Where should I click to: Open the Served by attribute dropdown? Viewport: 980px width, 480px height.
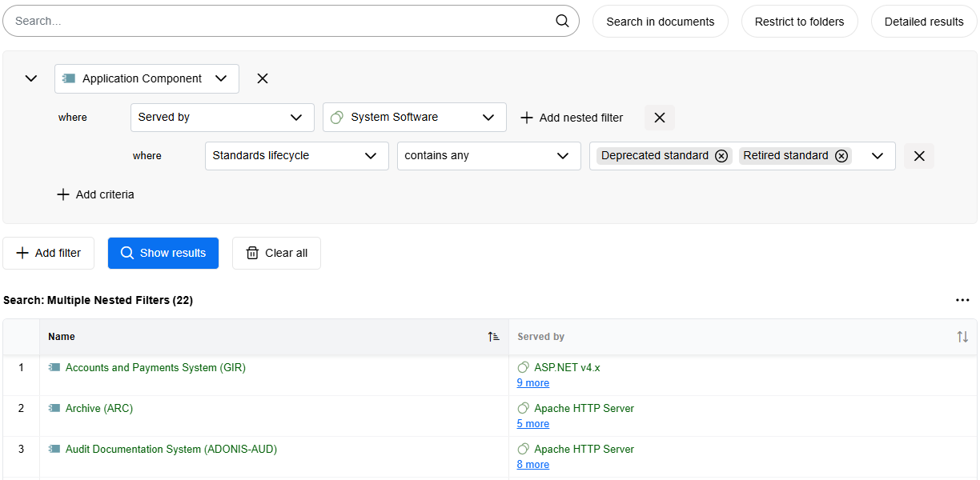click(x=222, y=117)
